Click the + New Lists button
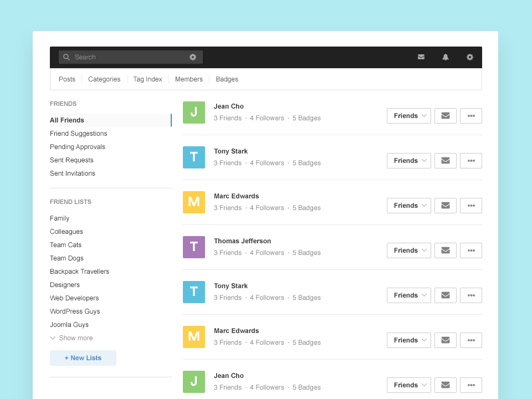532x399 pixels. tap(83, 357)
